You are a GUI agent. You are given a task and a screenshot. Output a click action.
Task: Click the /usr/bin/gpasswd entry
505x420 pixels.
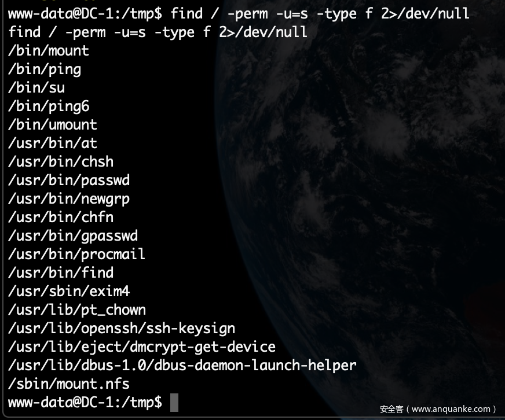click(x=74, y=236)
